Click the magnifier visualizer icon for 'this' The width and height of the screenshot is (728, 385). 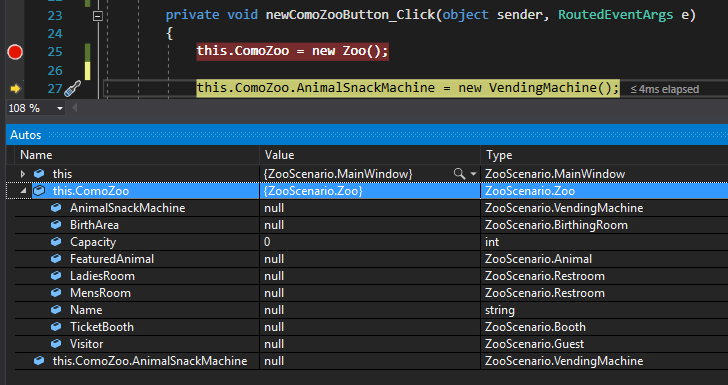tap(459, 174)
